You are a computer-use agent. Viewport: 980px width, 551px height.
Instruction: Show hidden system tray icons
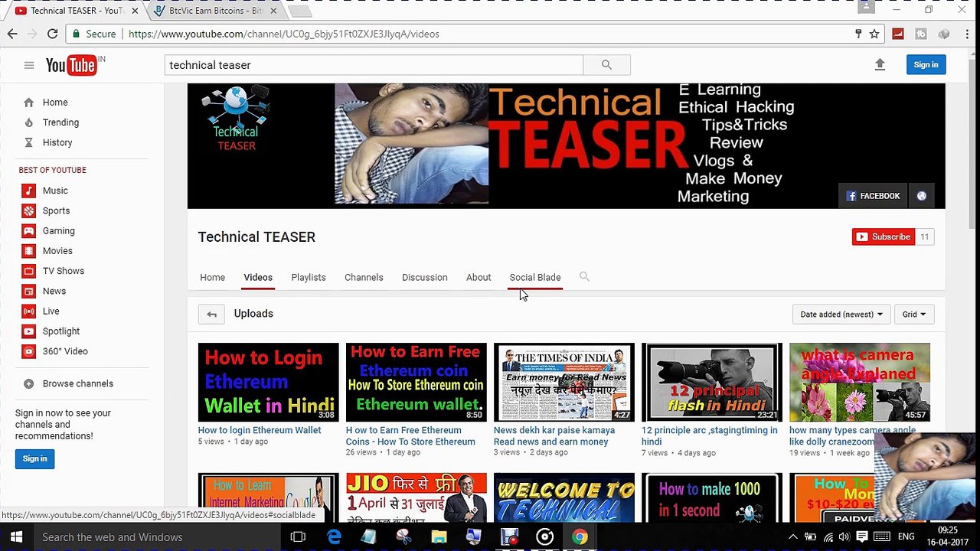[x=793, y=537]
